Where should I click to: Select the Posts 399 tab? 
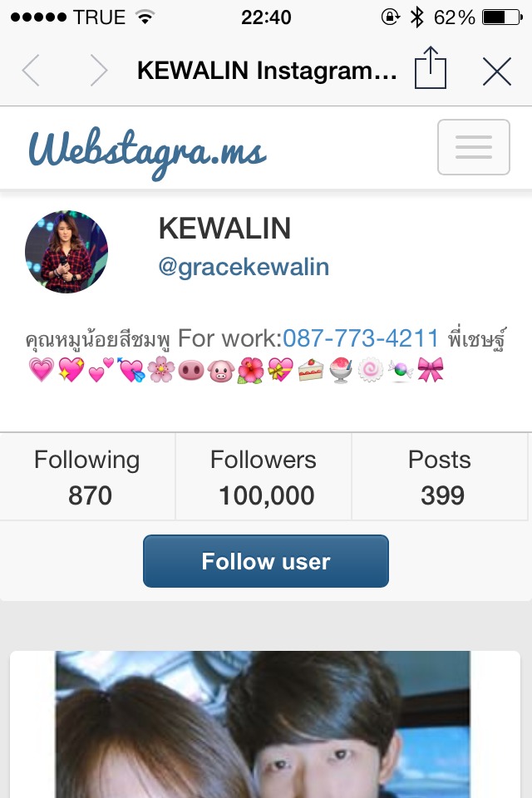pos(440,476)
